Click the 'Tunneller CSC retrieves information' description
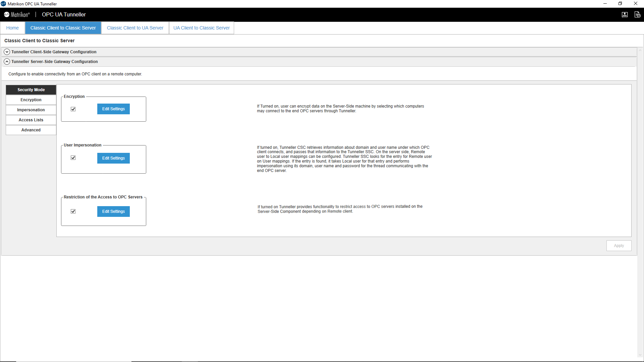644x362 pixels. [344, 159]
